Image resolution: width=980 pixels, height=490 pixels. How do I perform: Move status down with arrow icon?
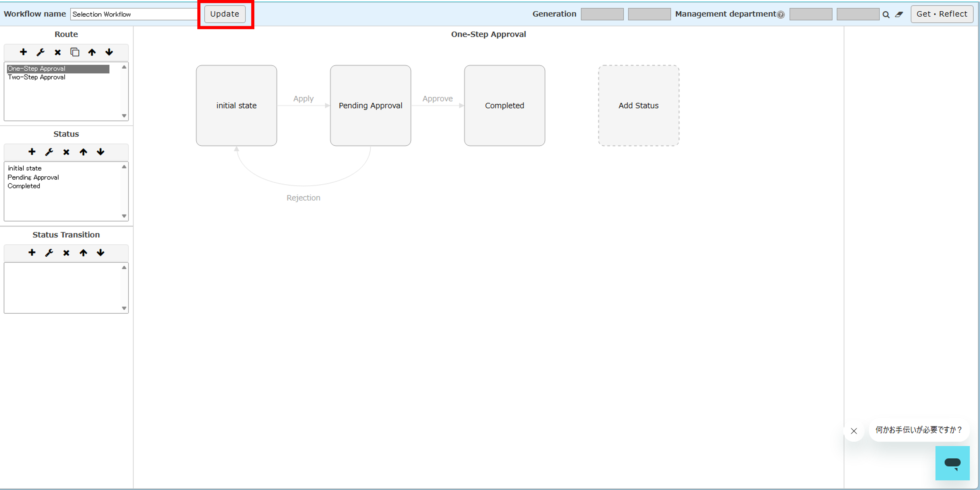coord(100,152)
